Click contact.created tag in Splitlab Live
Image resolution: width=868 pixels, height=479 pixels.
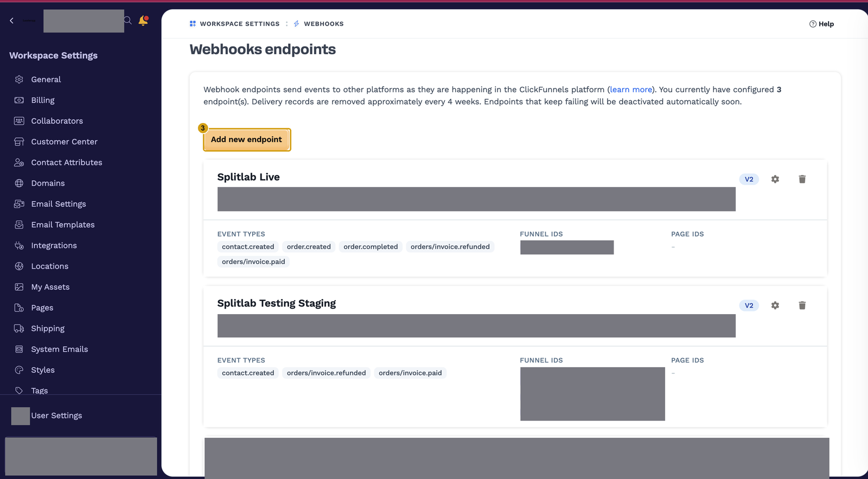tap(248, 247)
